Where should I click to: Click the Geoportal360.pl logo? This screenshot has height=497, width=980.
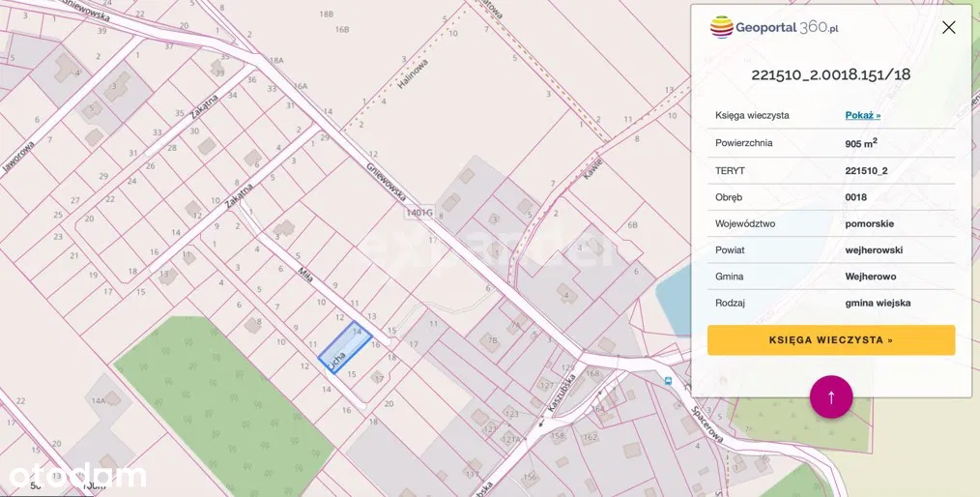[773, 27]
